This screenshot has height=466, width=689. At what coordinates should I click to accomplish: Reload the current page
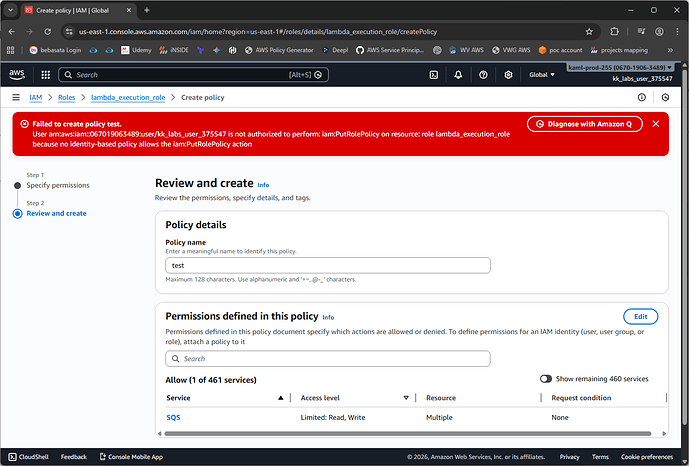(x=47, y=32)
